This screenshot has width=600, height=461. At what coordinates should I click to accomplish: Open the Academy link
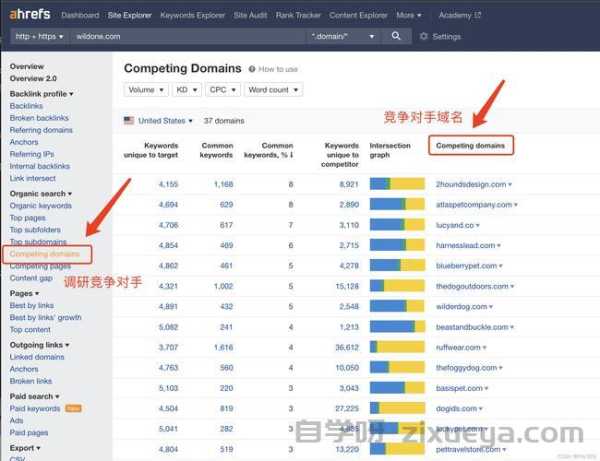click(460, 15)
